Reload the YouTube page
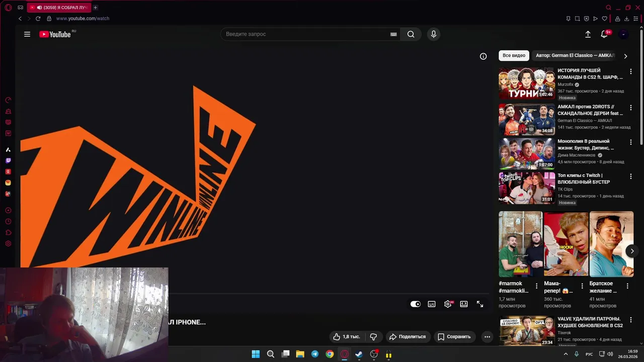Viewport: 644px width, 362px height. [x=38, y=19]
